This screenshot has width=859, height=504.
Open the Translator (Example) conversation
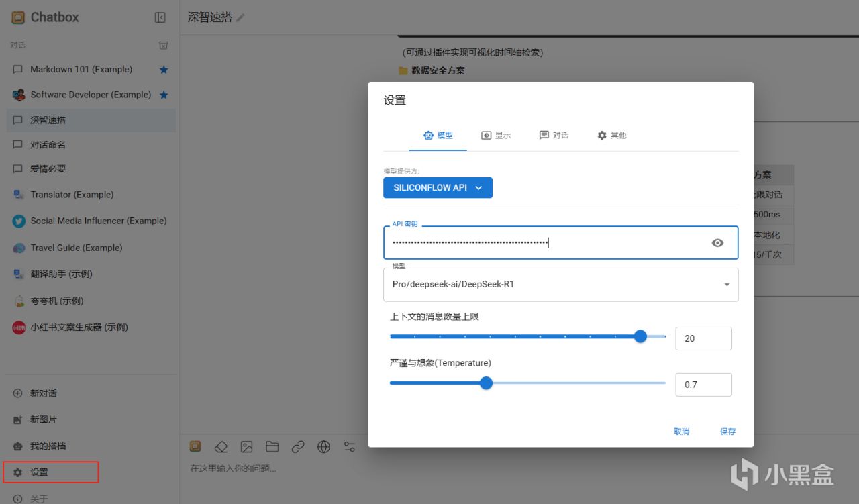pyautogui.click(x=90, y=195)
